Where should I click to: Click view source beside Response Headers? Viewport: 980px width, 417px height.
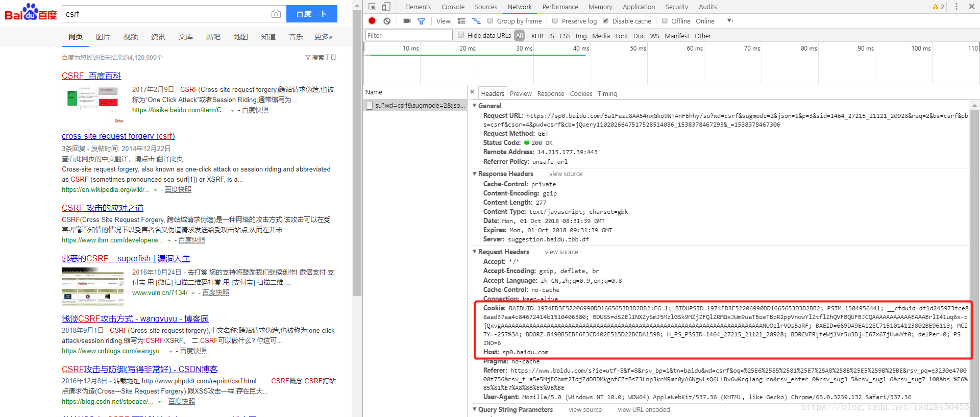click(x=566, y=174)
